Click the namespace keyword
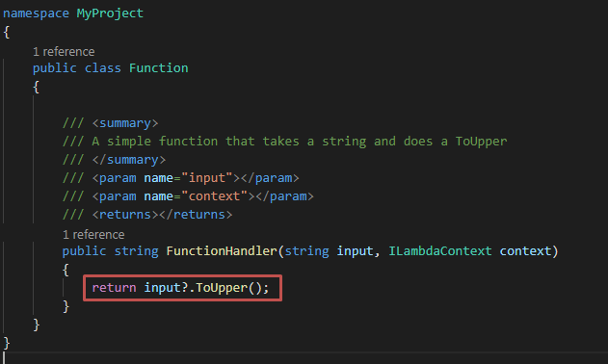 pos(36,13)
